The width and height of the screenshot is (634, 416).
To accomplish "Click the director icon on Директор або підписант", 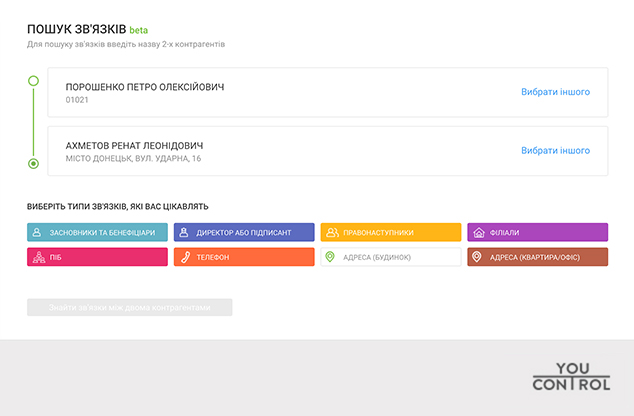I will pos(184,232).
